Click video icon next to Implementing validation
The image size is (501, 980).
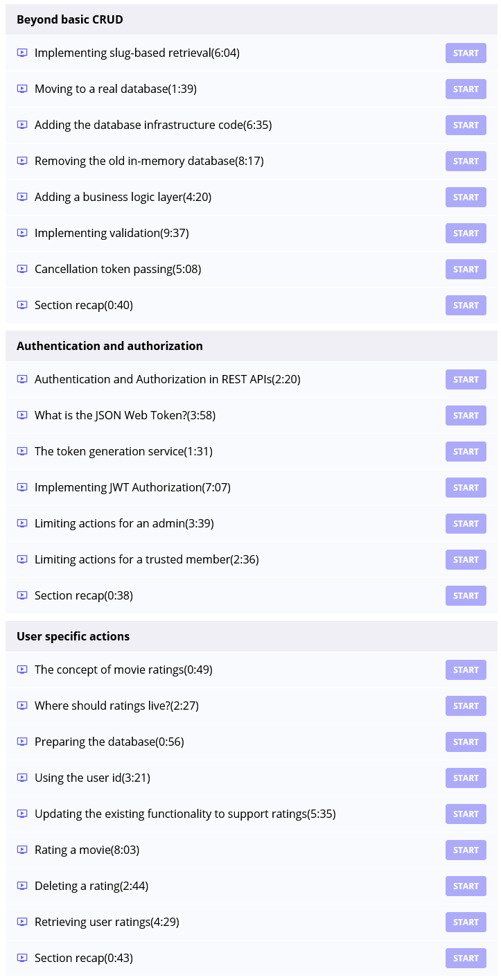22,233
